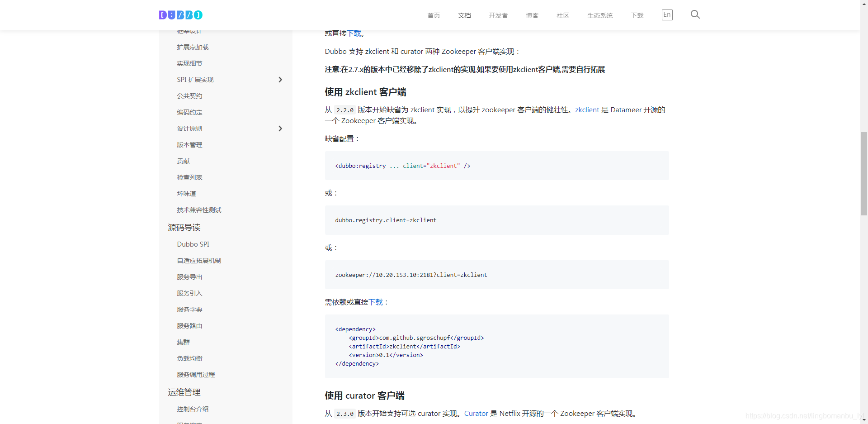
Task: Open 检查列表 in the sidebar
Action: [x=189, y=177]
